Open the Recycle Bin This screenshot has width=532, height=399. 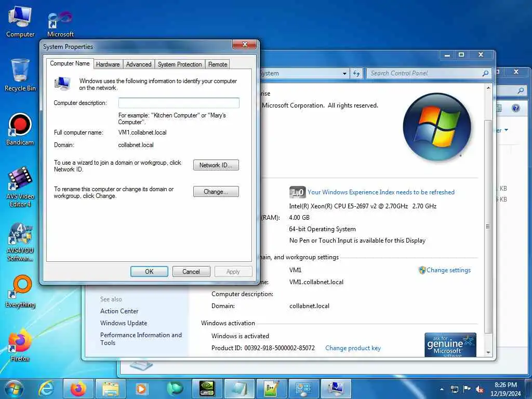[20, 75]
